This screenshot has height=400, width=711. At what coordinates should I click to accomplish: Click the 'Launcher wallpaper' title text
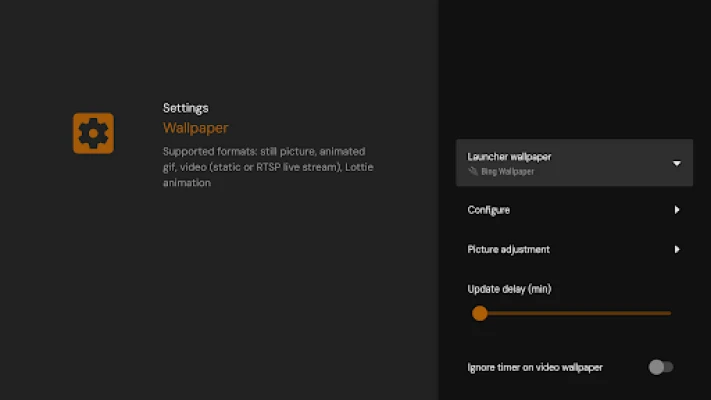509,156
